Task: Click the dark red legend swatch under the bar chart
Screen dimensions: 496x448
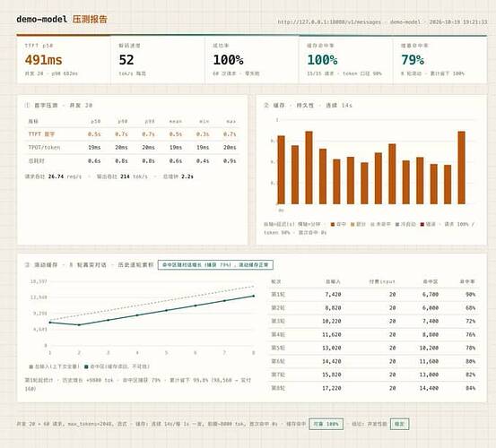Action: click(x=422, y=224)
